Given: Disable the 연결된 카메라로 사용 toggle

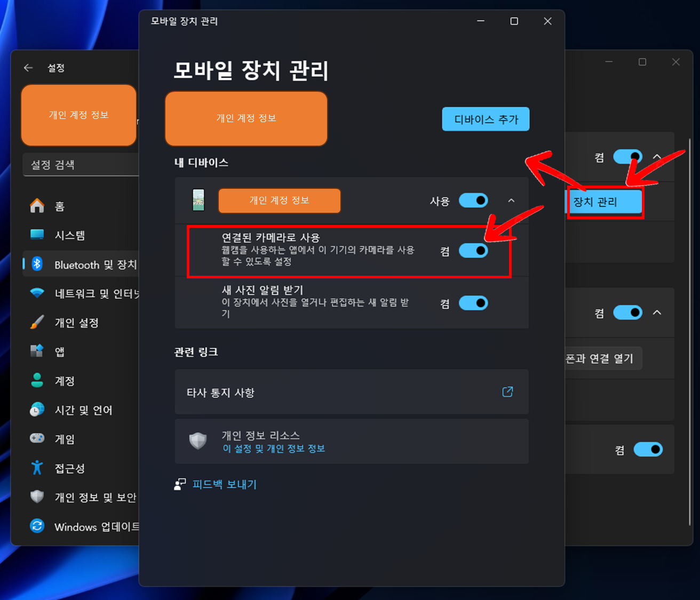Looking at the screenshot, I should pyautogui.click(x=473, y=251).
